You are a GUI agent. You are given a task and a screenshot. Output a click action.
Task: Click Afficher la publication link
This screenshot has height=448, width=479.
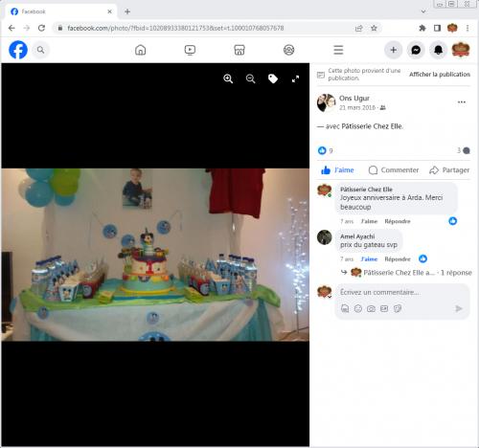440,75
